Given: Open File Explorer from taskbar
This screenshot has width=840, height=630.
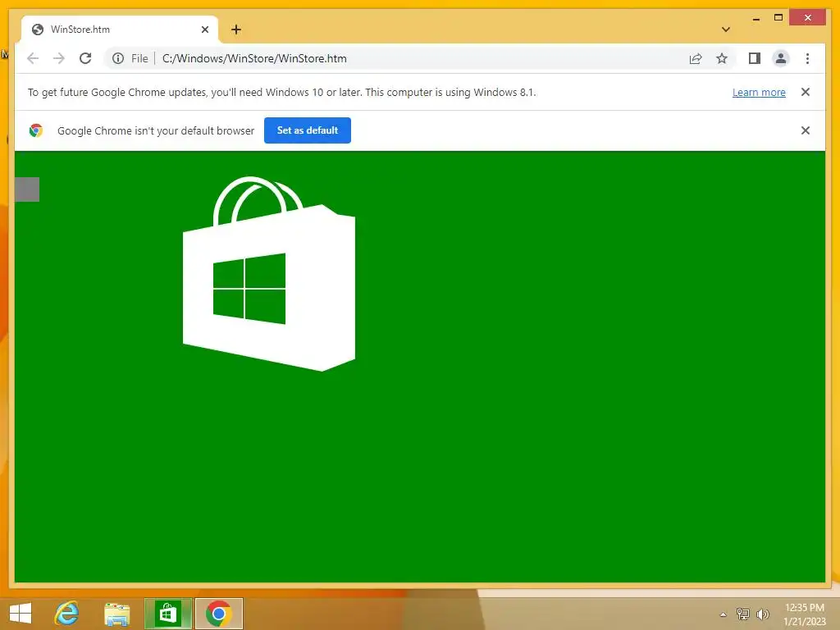Looking at the screenshot, I should tap(116, 614).
